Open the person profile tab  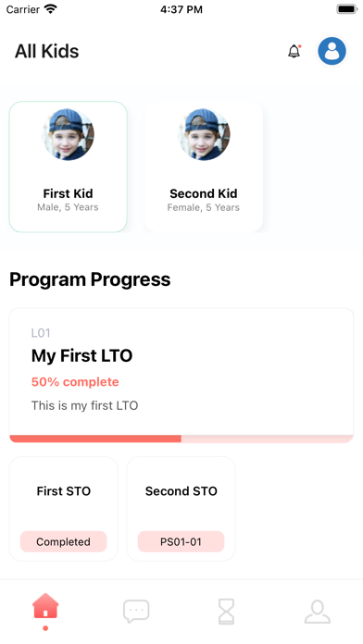tap(318, 612)
